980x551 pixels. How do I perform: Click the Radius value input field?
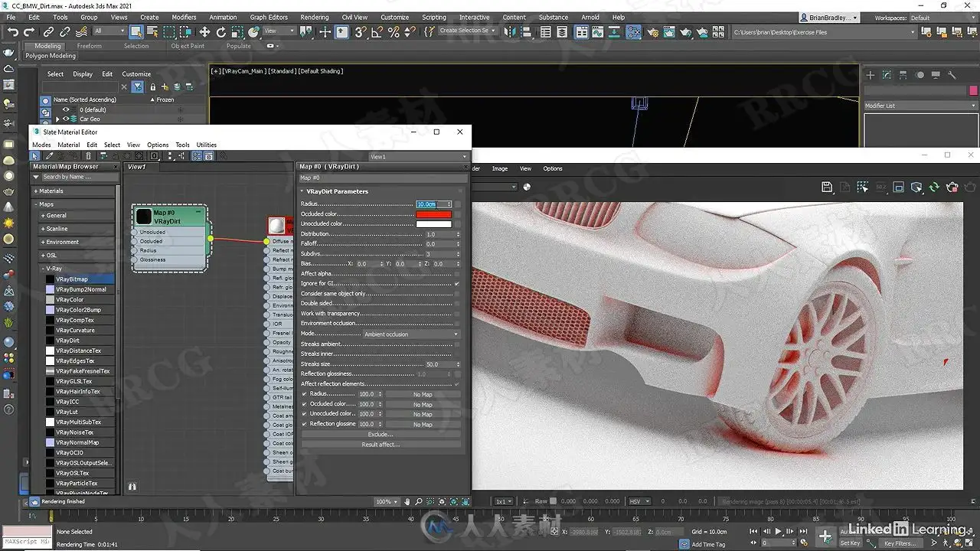(430, 204)
